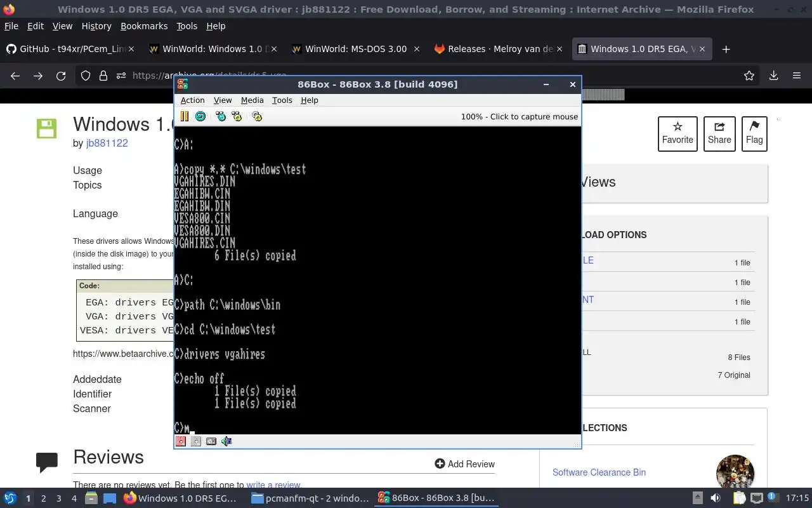The width and height of the screenshot is (812, 508).
Task: Open 86Box settings toolbar icon
Action: 257,116
